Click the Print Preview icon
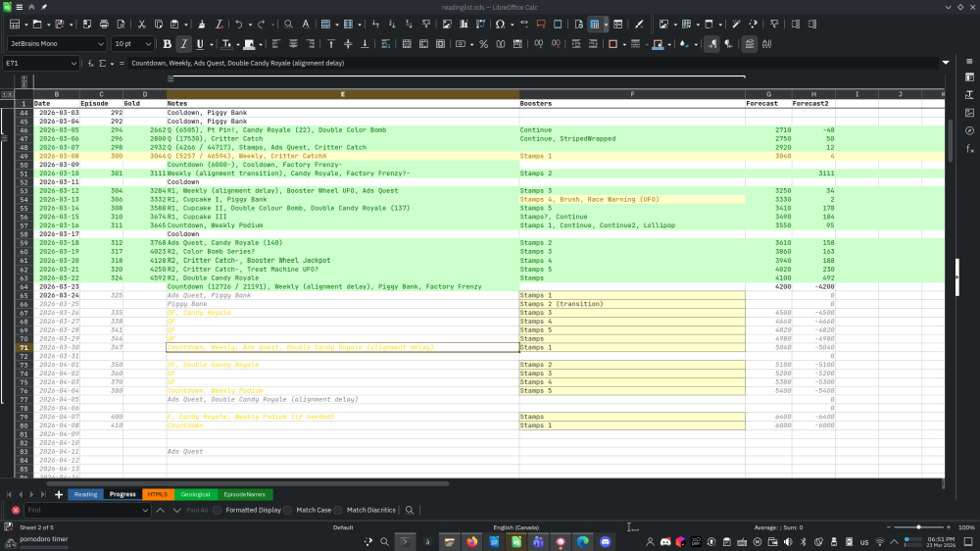The image size is (980, 551). coord(121,25)
